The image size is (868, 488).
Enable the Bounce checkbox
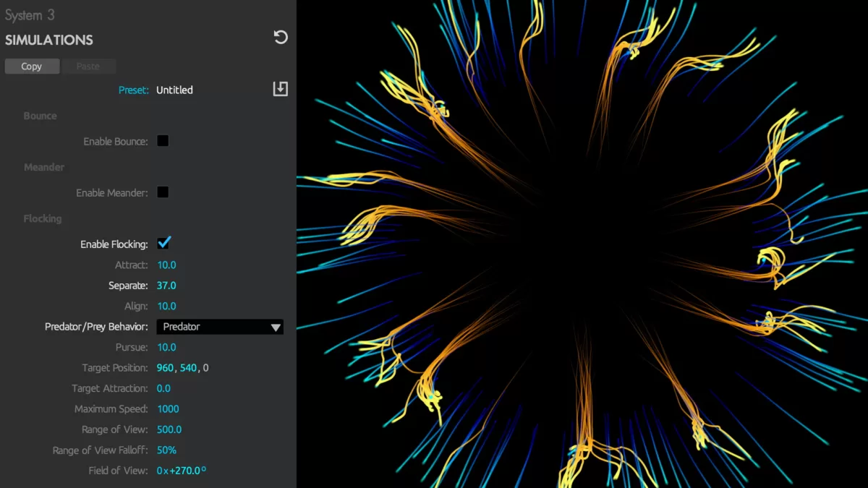point(163,141)
